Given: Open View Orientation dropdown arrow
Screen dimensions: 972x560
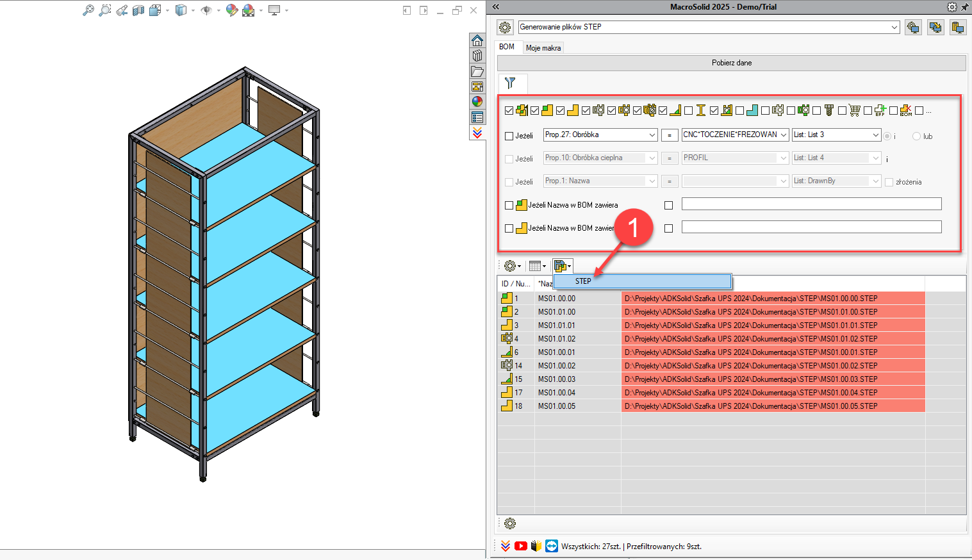Looking at the screenshot, I should [x=168, y=10].
